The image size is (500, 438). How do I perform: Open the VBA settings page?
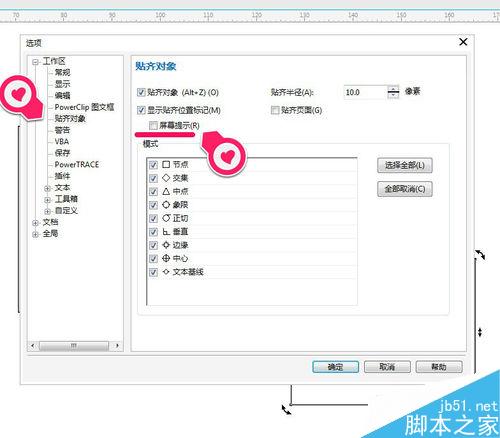62,141
